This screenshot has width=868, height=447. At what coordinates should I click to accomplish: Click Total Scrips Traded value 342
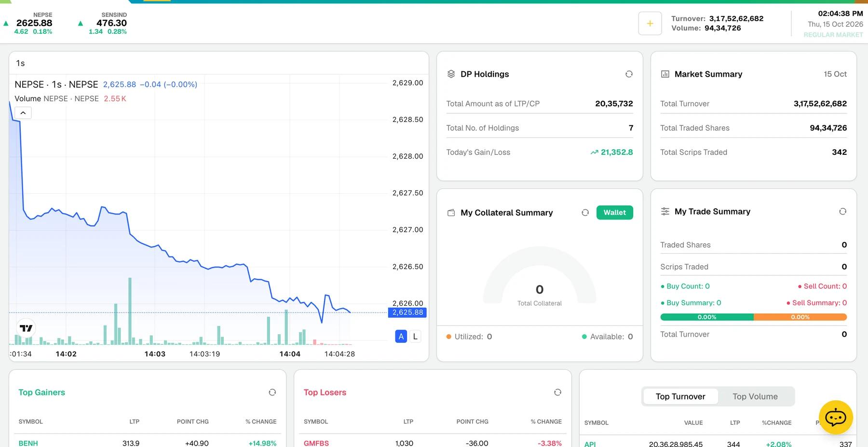839,152
